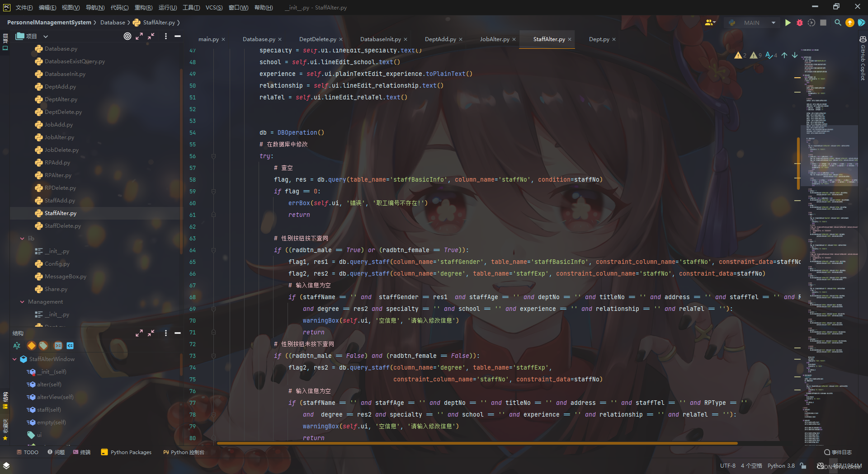Collapse all in Project panel

click(151, 36)
